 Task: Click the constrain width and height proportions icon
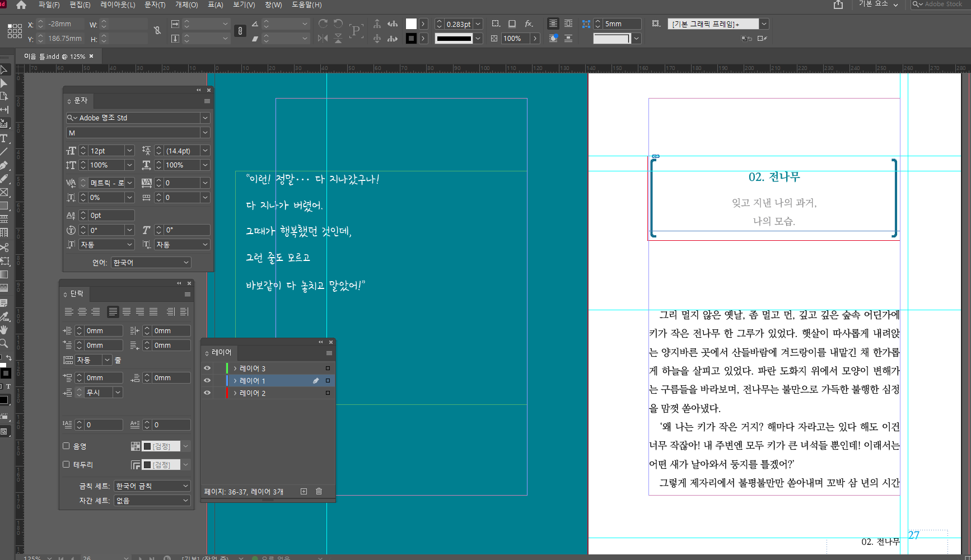[157, 30]
